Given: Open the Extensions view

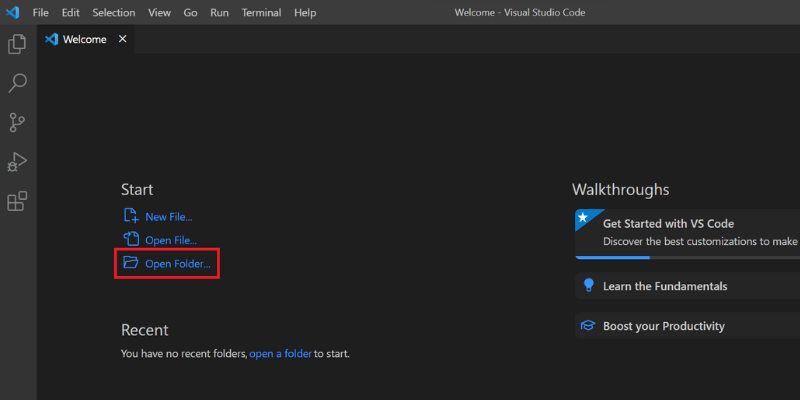Looking at the screenshot, I should 17,202.
